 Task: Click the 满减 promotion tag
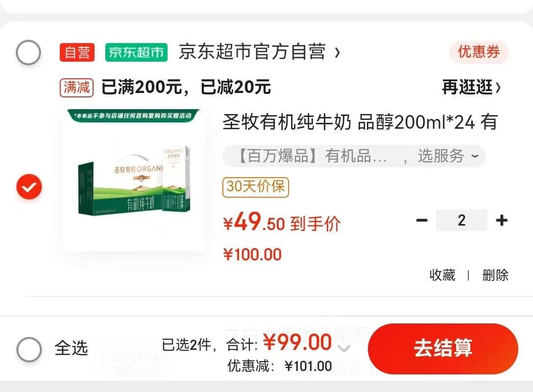(x=76, y=88)
